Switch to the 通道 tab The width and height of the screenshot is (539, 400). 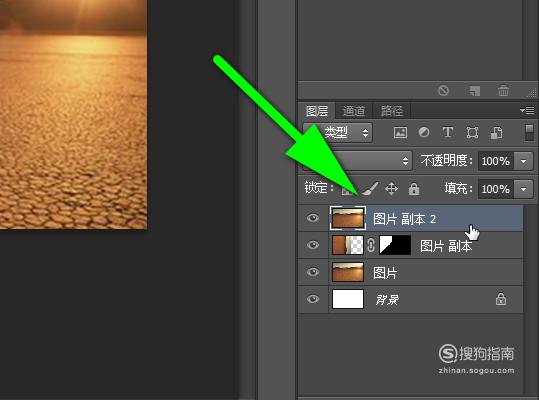pyautogui.click(x=354, y=111)
